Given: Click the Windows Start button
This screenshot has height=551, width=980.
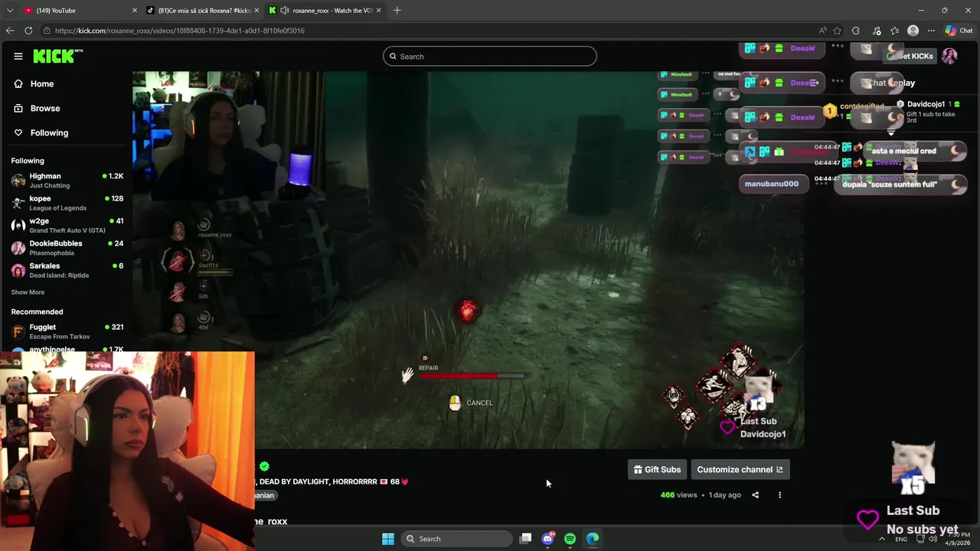Looking at the screenshot, I should 388,539.
